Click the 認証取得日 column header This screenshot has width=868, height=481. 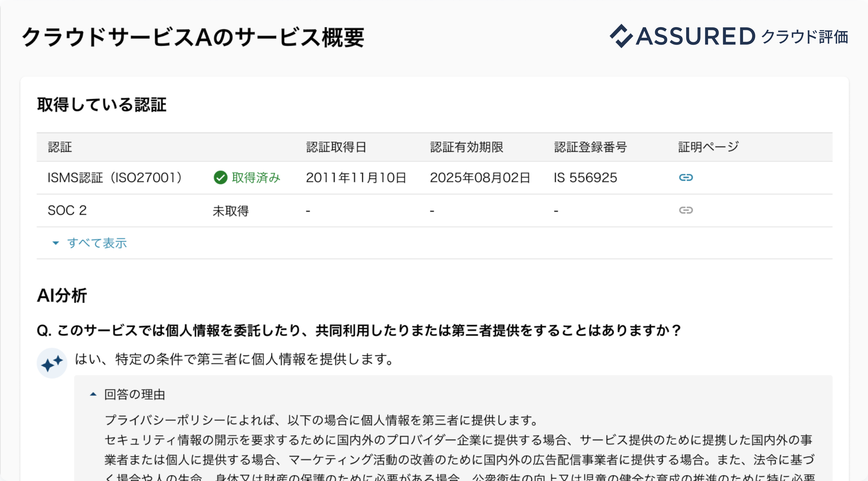[x=336, y=147]
